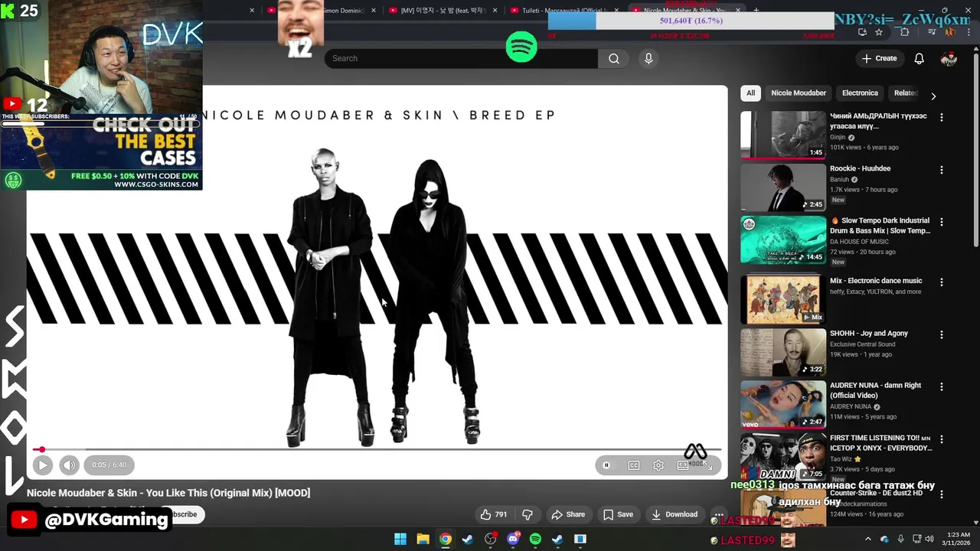The width and height of the screenshot is (980, 551).
Task: Open options for Roockie - Huuhdee video
Action: 942,170
